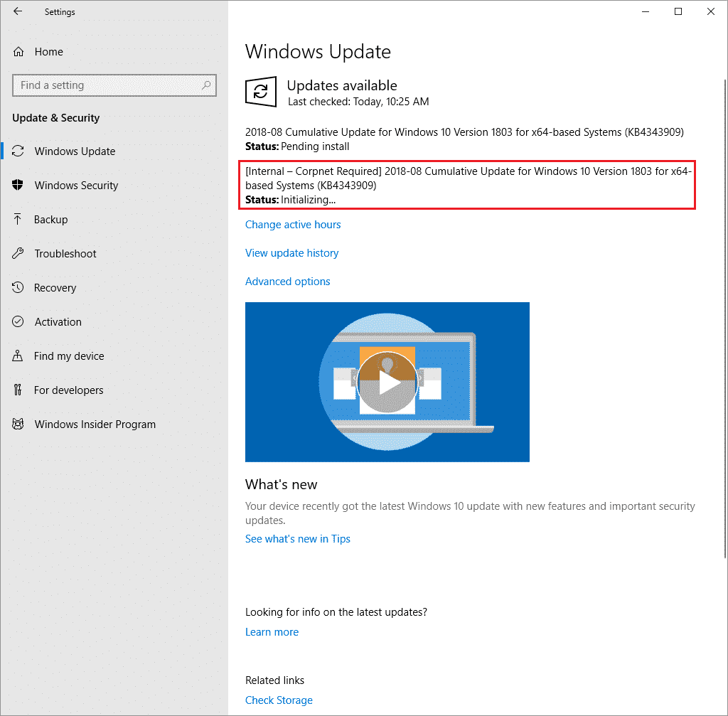
Task: Follow the See what's new in Tips link
Action: point(298,539)
